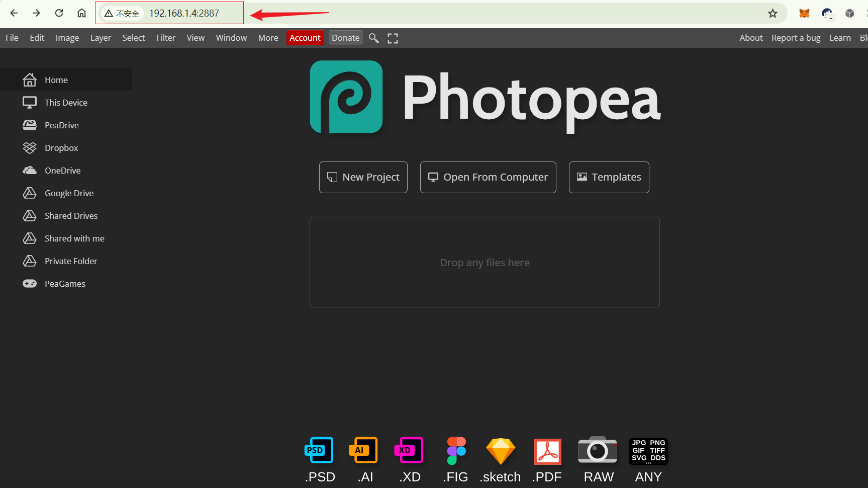
Task: Click the blue extension icon beside MetaMask
Action: coord(827,14)
